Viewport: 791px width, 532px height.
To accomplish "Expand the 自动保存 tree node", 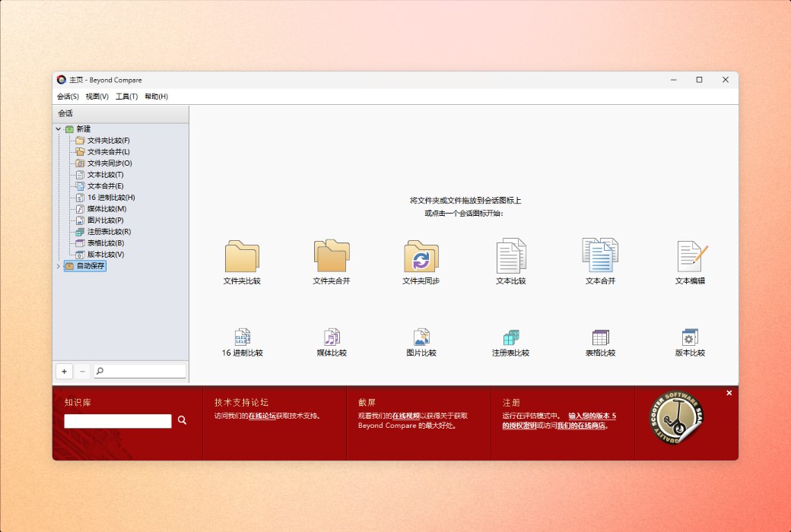I will 59,266.
